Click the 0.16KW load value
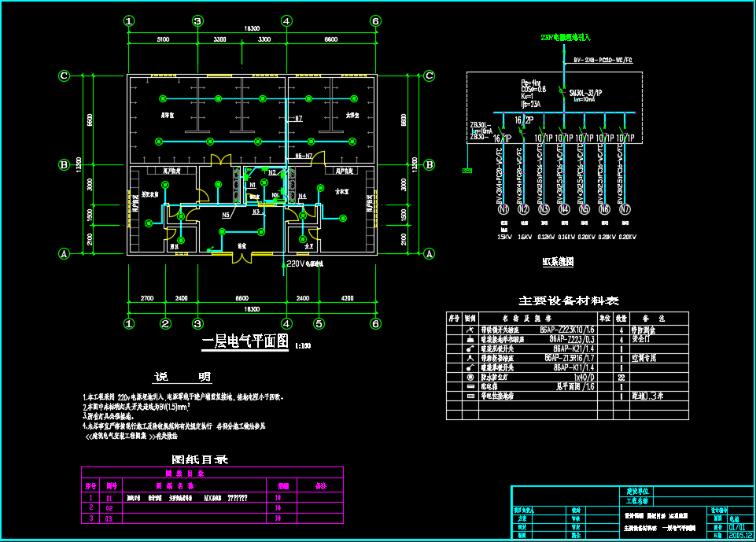The height and width of the screenshot is (542, 756). pyautogui.click(x=566, y=237)
